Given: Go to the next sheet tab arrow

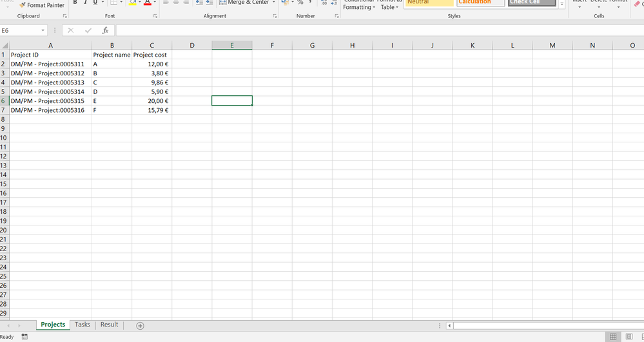Looking at the screenshot, I should point(19,326).
